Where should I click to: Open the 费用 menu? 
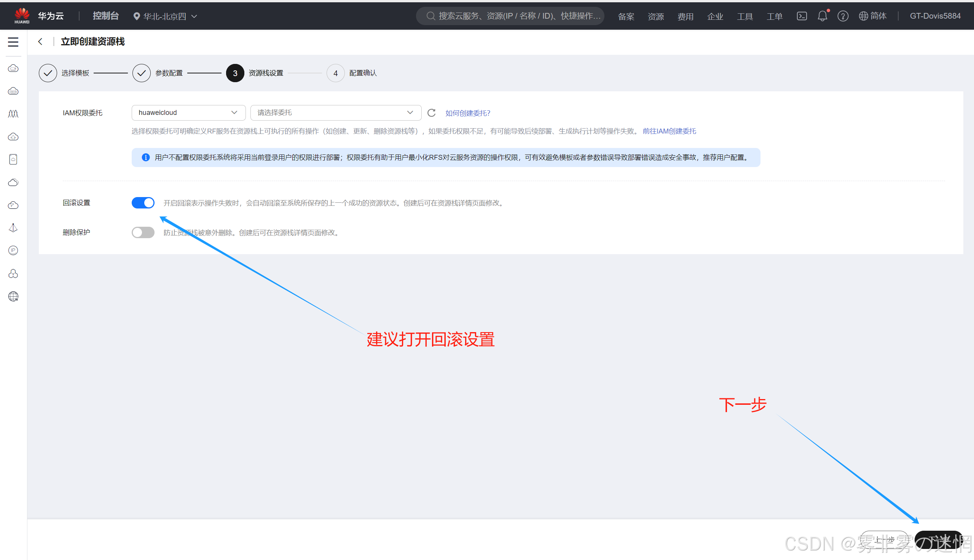click(685, 16)
